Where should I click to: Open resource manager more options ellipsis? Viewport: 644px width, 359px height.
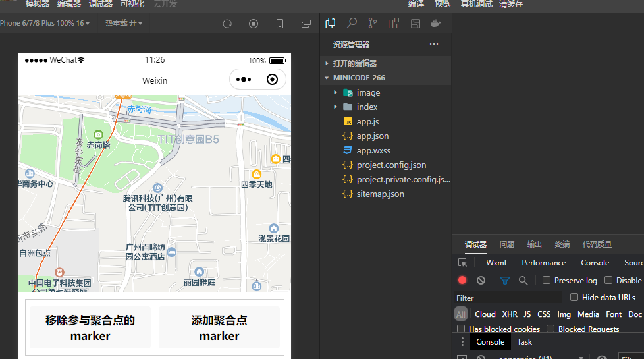434,44
